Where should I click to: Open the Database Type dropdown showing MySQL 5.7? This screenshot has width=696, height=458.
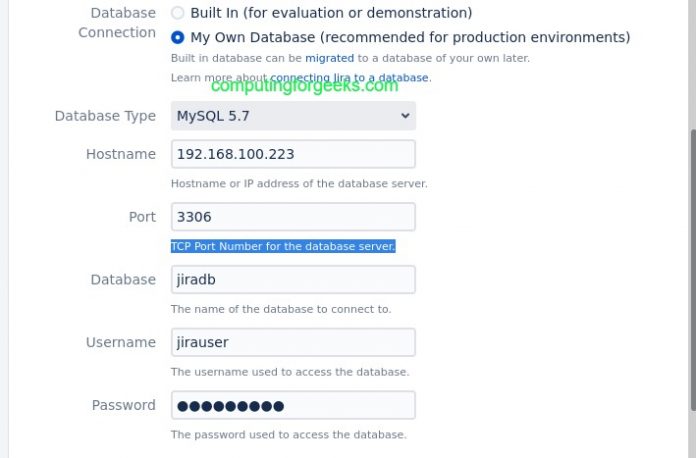point(293,116)
